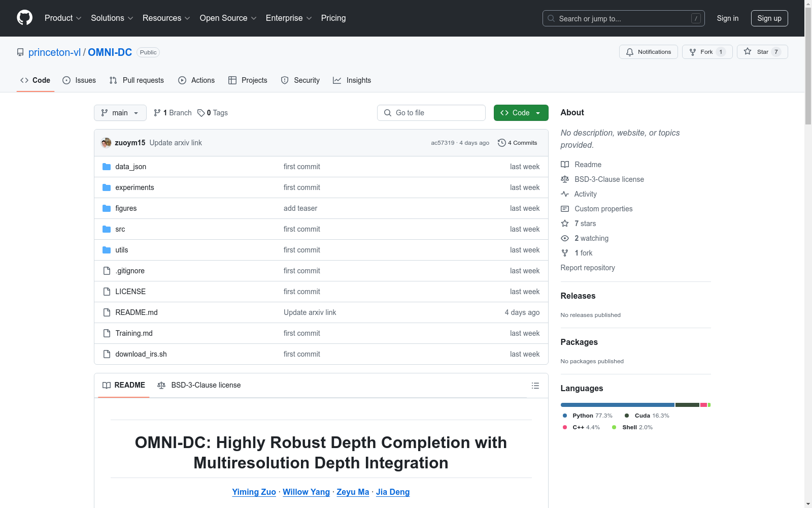View the 4 Commits history link

coord(518,143)
